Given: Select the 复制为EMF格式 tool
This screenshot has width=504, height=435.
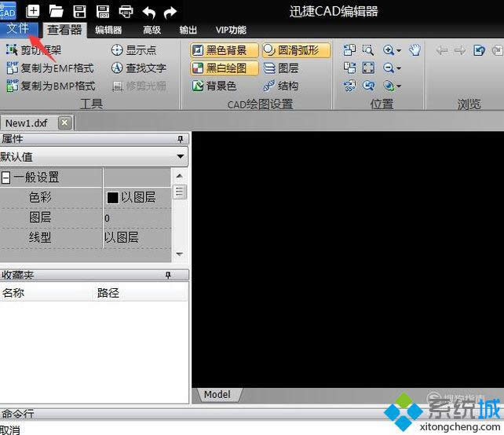Looking at the screenshot, I should 50,68.
